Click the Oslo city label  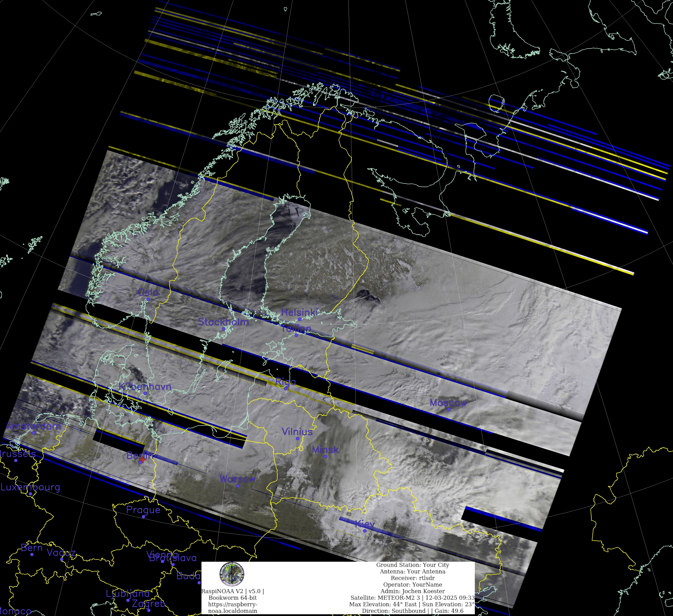pos(148,292)
